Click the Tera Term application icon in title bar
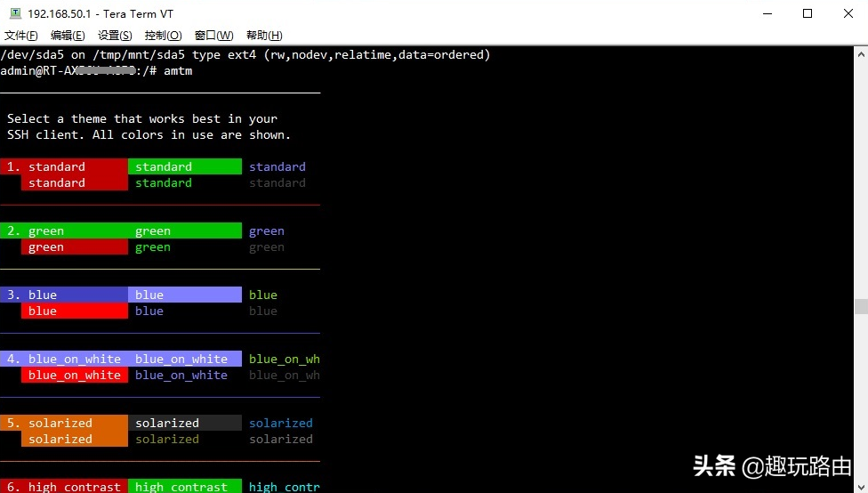Image resolution: width=868 pixels, height=493 pixels. [x=15, y=13]
